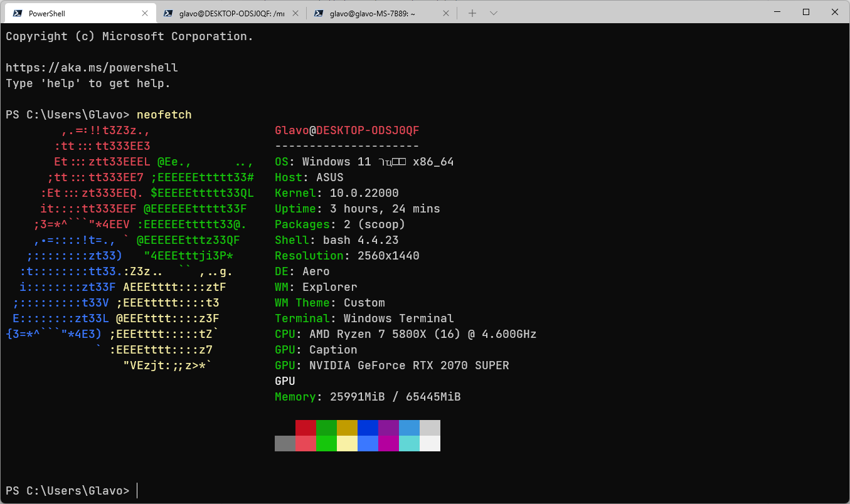Click the terminal icon on glavo-MS-7B89 tab
The image size is (850, 504).
(319, 13)
